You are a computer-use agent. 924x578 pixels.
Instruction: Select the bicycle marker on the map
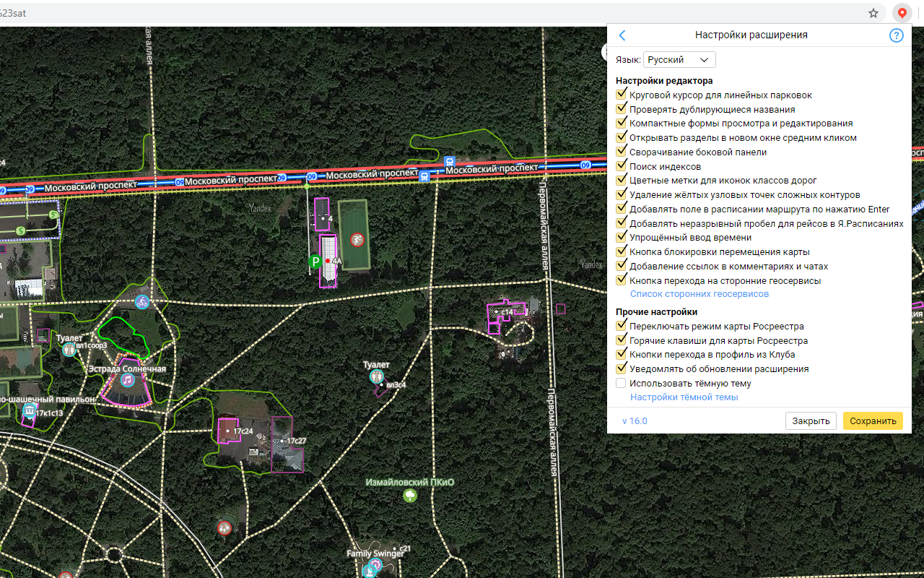click(142, 301)
